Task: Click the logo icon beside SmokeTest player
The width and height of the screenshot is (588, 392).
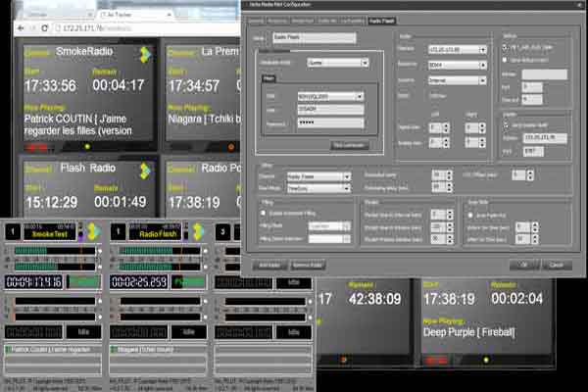Action: (92, 231)
